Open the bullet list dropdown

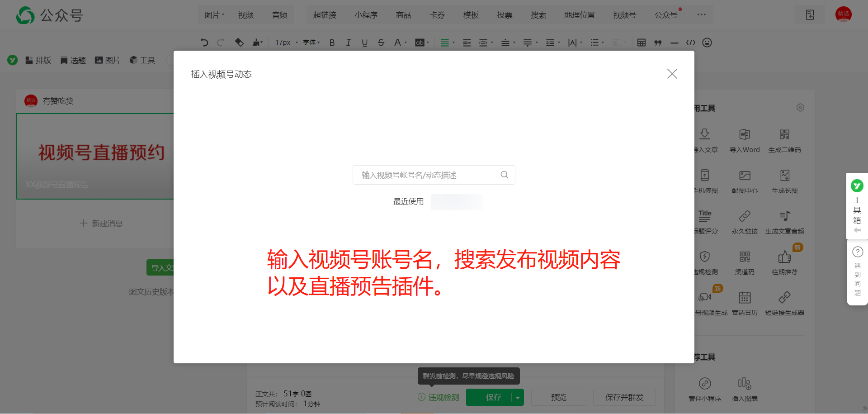(597, 43)
